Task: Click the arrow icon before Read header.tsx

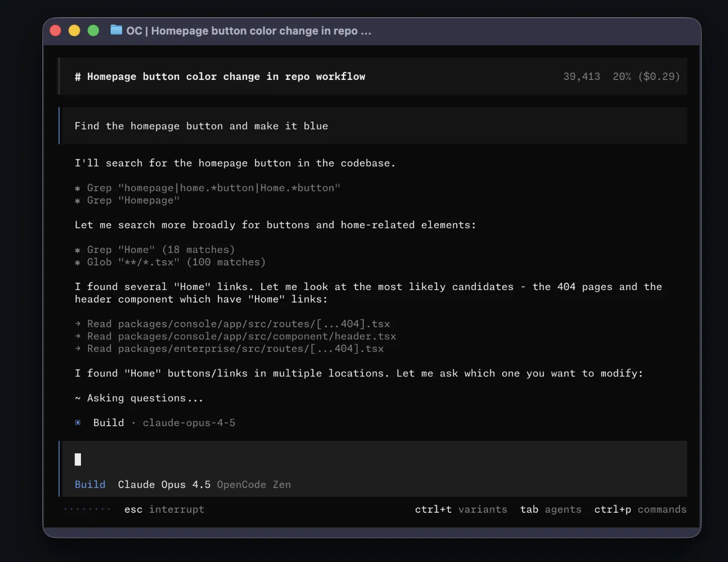Action: pyautogui.click(x=78, y=336)
